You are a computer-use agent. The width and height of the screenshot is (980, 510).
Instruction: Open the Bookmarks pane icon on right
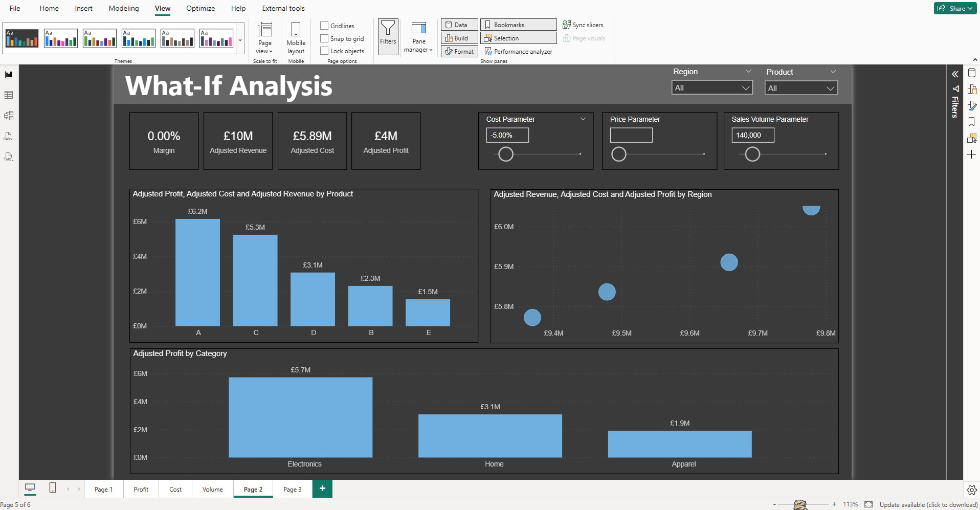click(x=972, y=121)
